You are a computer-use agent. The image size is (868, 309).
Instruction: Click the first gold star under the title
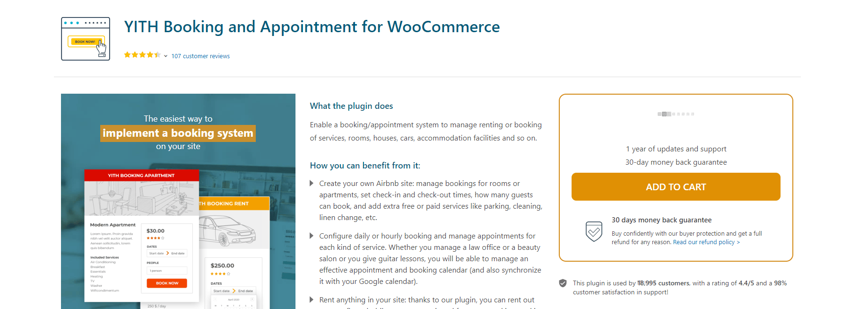coord(127,55)
